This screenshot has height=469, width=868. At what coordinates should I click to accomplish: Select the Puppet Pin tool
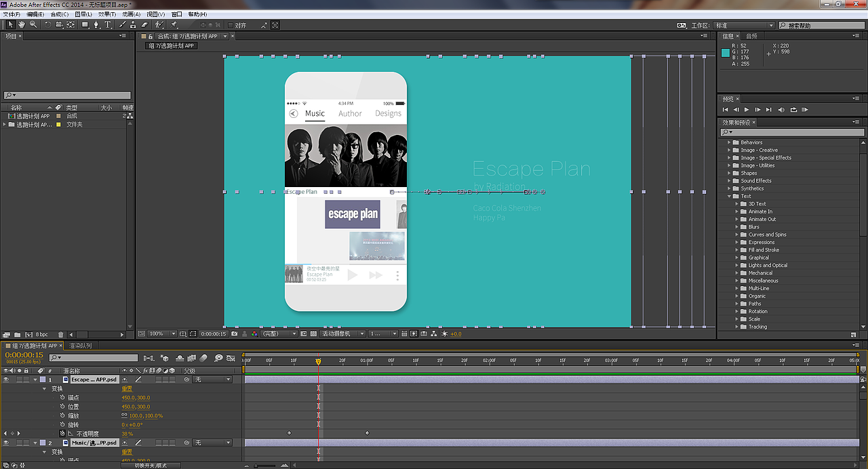174,25
